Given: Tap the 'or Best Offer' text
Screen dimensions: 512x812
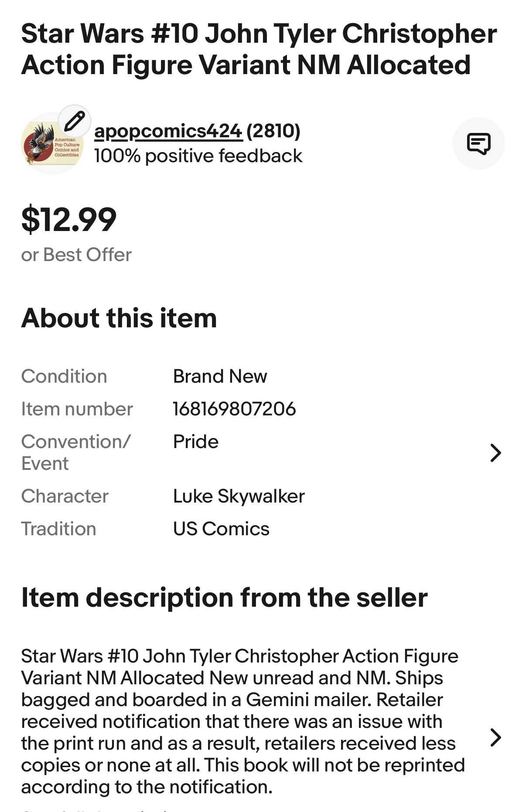Looking at the screenshot, I should tap(76, 255).
